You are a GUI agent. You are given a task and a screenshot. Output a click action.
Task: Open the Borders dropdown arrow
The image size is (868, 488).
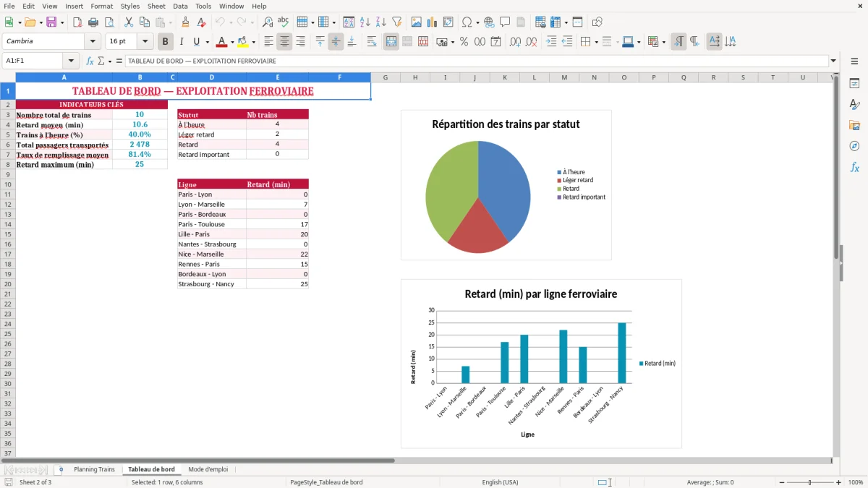tap(595, 42)
